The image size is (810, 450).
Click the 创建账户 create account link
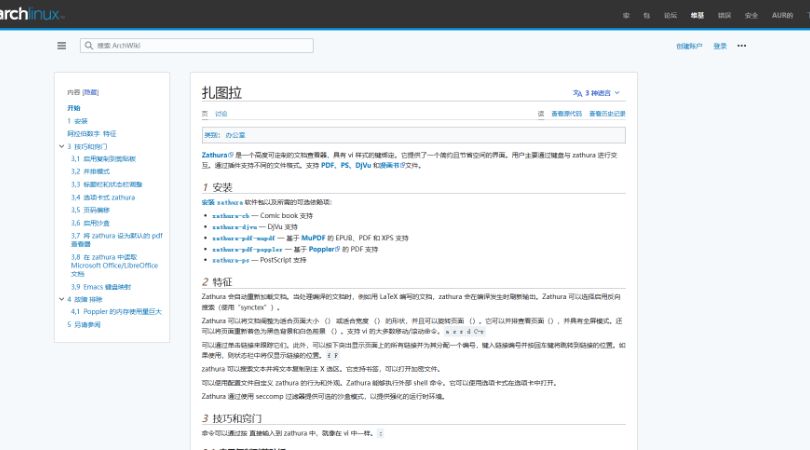(689, 46)
